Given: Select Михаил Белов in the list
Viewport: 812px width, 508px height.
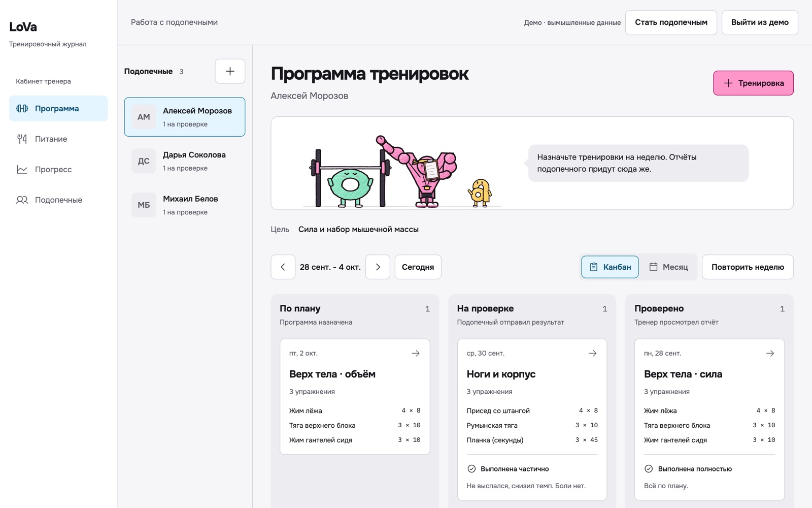Looking at the screenshot, I should tap(185, 205).
